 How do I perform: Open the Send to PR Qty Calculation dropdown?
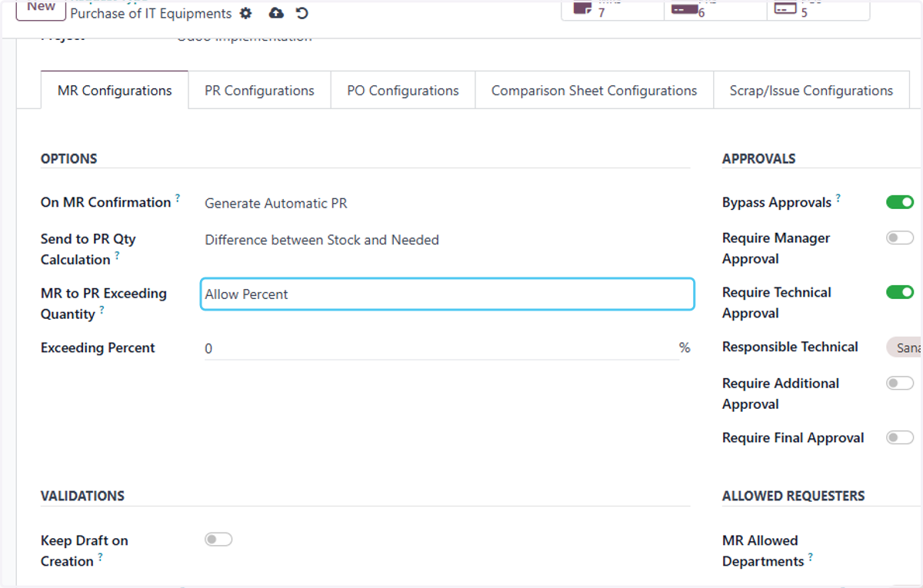click(447, 240)
